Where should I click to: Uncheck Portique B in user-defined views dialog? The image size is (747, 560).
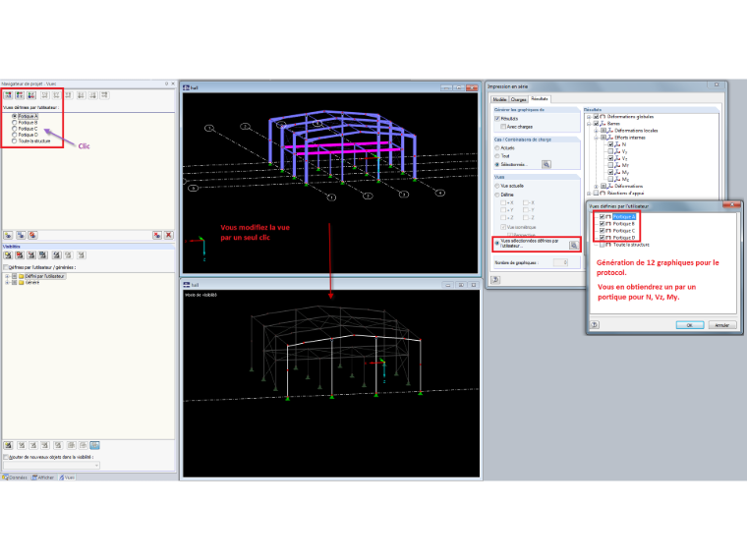coord(603,223)
